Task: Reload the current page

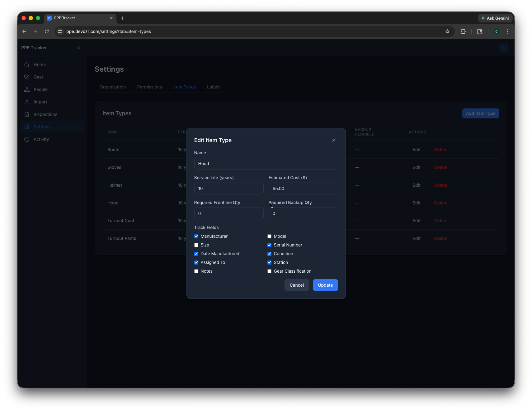Action: pos(47,31)
